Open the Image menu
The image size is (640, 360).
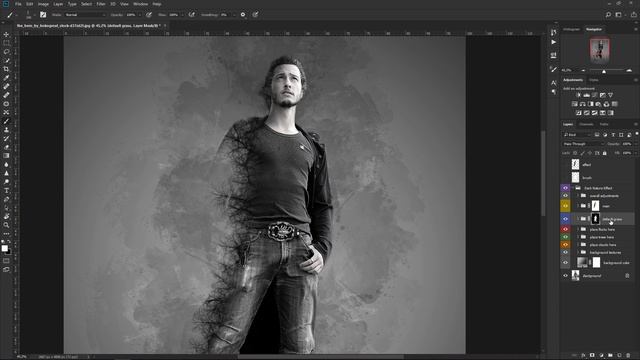(x=43, y=4)
